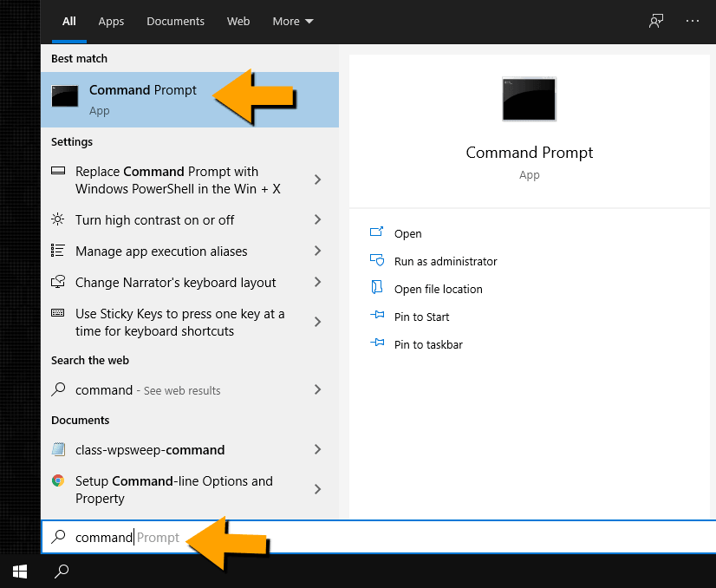Open Change Narrator's keyboard layout setting

(175, 283)
